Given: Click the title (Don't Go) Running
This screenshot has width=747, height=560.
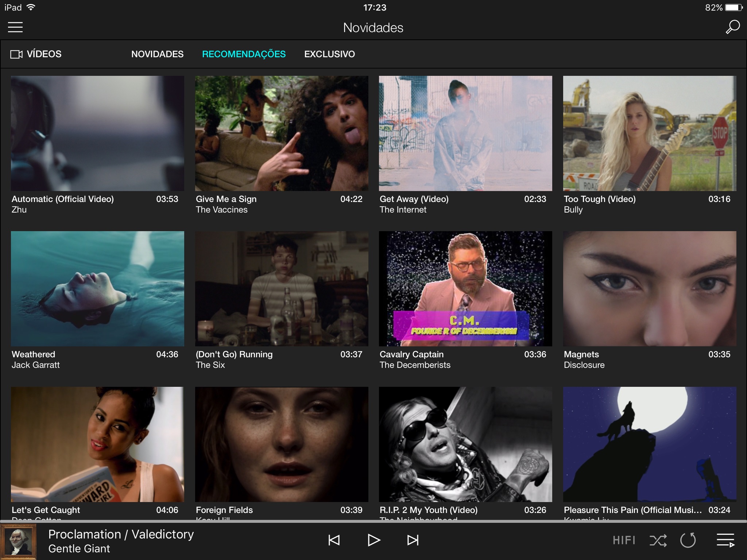Looking at the screenshot, I should (234, 354).
